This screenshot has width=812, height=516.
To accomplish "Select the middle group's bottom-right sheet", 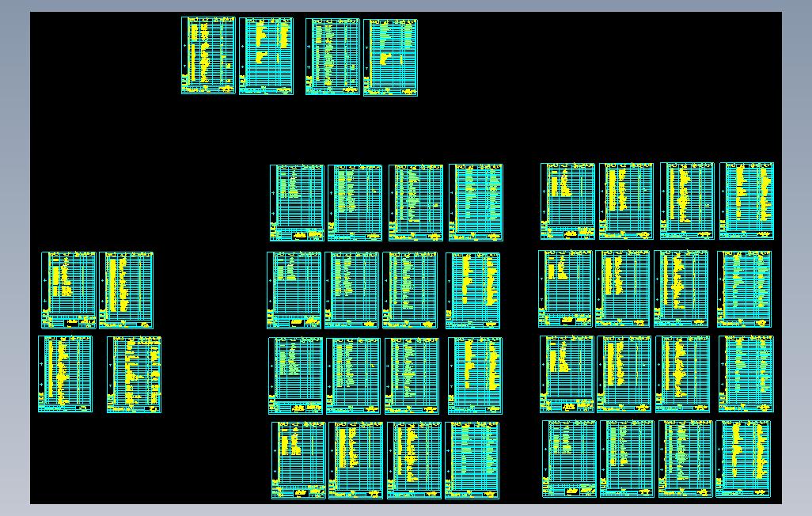I will [x=472, y=461].
